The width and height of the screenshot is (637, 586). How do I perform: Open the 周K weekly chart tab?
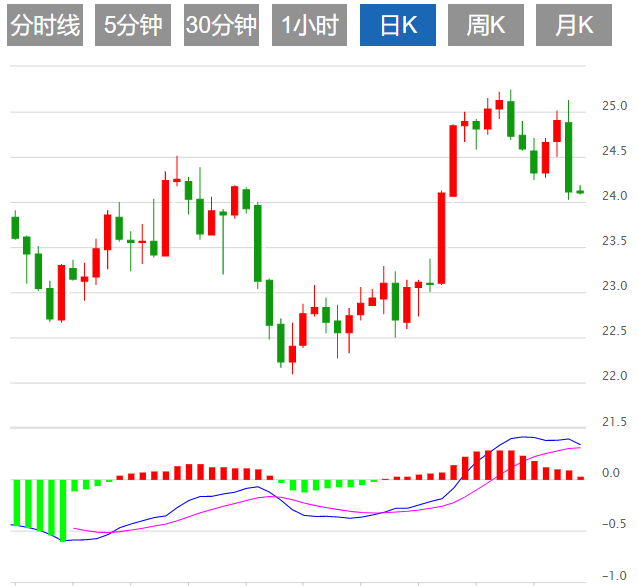[x=485, y=26]
